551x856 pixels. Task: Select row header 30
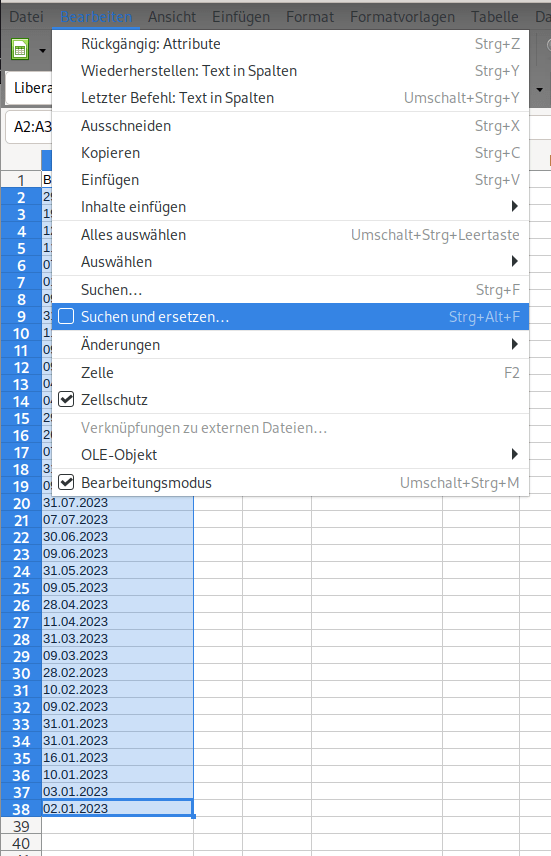tap(21, 673)
